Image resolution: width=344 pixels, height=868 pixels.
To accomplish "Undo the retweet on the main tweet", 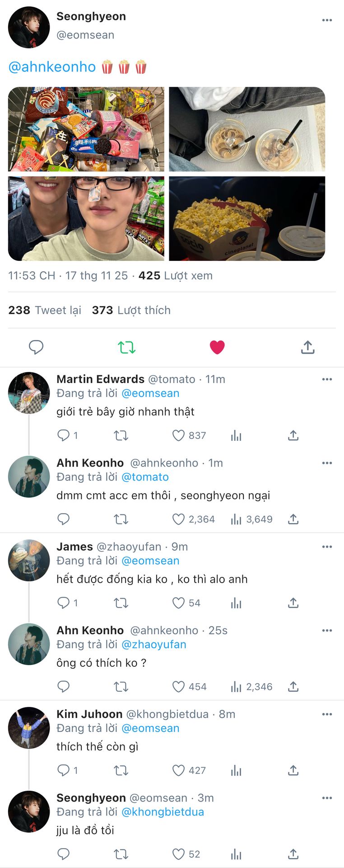I will pos(126,347).
